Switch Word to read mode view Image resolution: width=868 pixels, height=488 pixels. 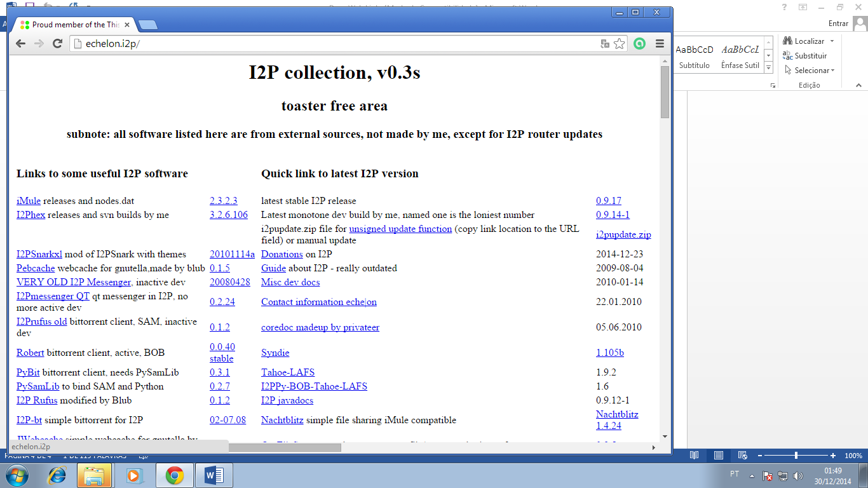pos(695,456)
